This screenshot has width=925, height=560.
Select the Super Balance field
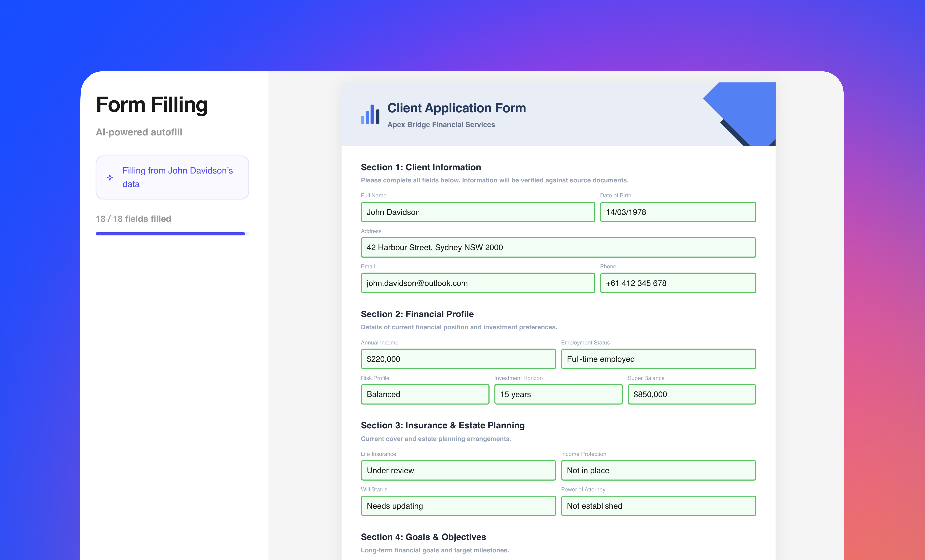pyautogui.click(x=691, y=394)
